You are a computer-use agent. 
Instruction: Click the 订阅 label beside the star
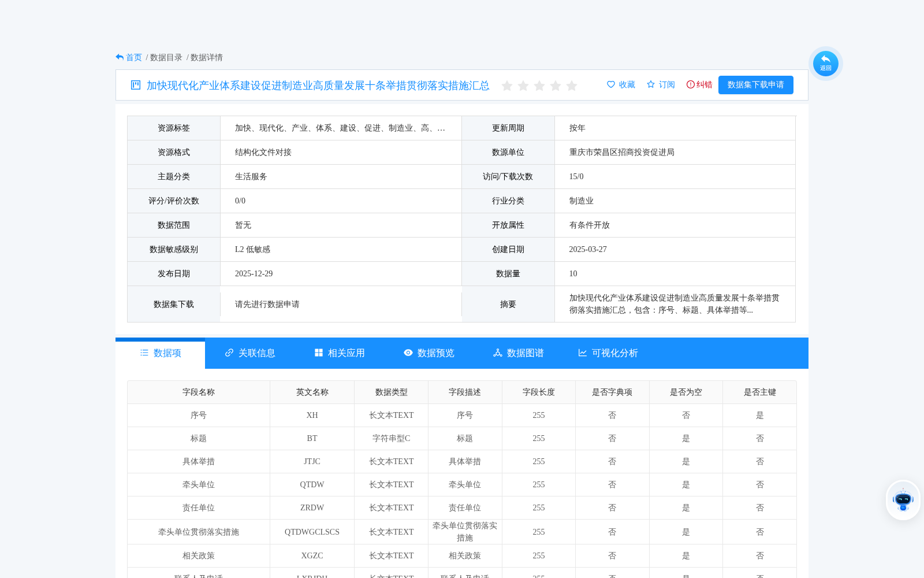click(x=667, y=84)
